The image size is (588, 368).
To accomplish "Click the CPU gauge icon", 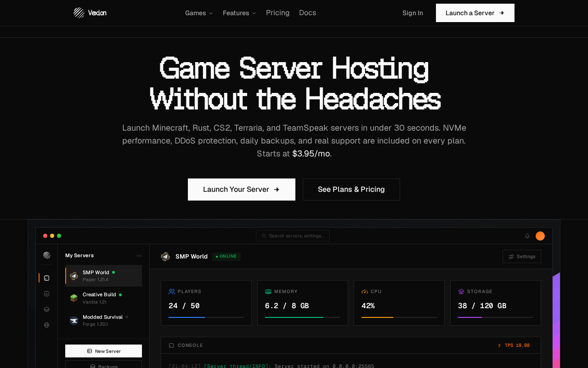I will 365,292.
